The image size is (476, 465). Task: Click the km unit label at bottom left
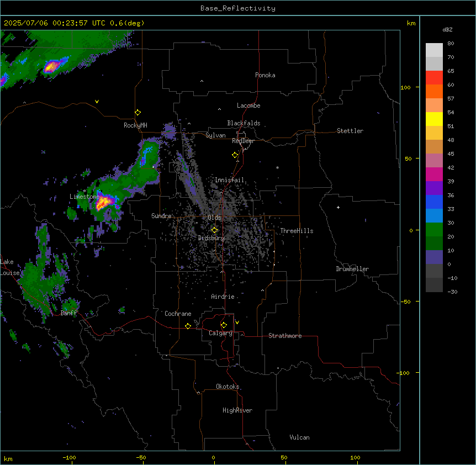(8, 459)
